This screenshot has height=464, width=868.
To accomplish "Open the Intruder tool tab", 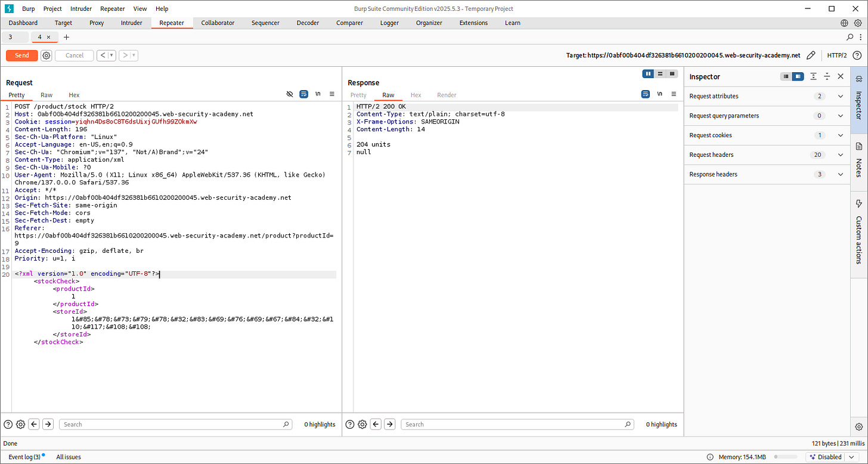I will click(x=132, y=23).
